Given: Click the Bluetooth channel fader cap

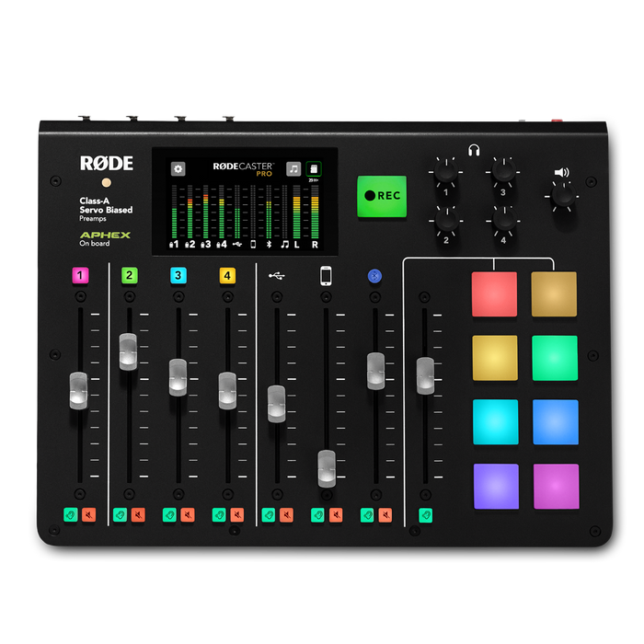Looking at the screenshot, I should [x=375, y=371].
